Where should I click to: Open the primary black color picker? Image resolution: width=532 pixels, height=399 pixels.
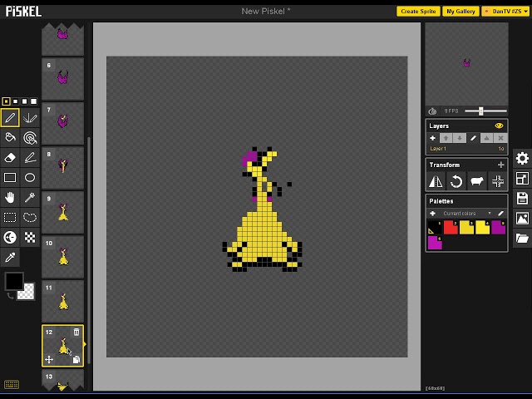coord(14,281)
